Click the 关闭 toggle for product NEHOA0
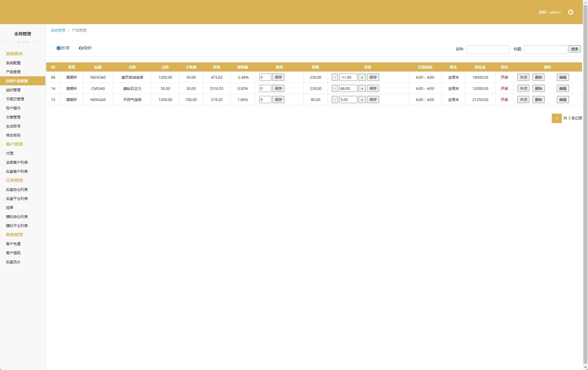Viewport: 588px width, 370px height. [523, 77]
